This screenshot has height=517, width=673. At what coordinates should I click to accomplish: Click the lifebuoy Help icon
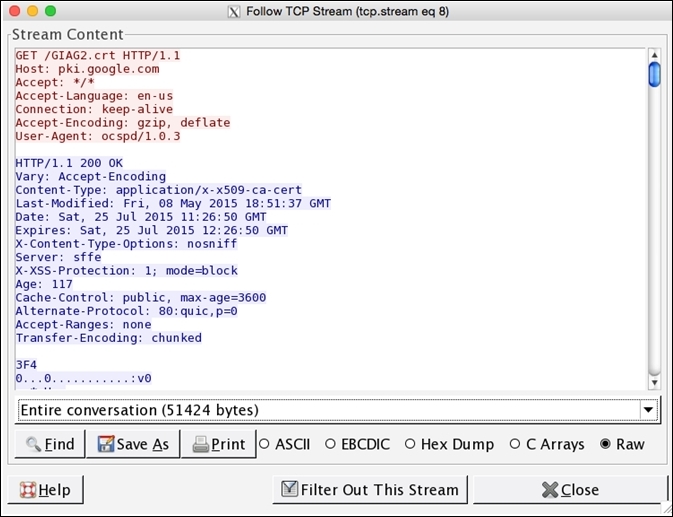click(x=28, y=490)
